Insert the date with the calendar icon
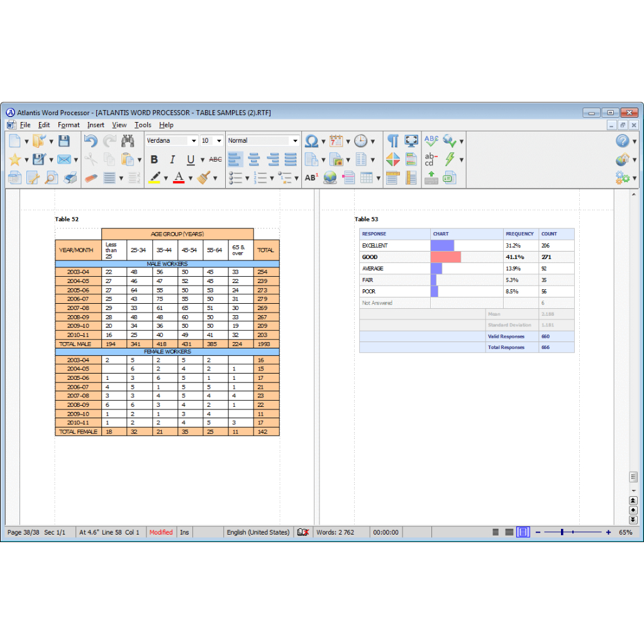Screen dimensions: 644x644 pos(336,142)
